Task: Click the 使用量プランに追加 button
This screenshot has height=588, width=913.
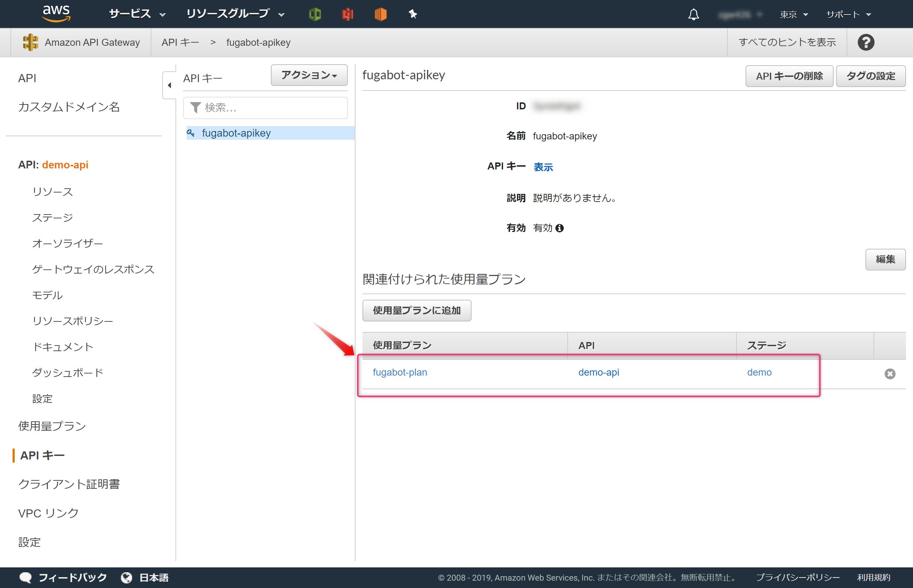Action: (416, 310)
